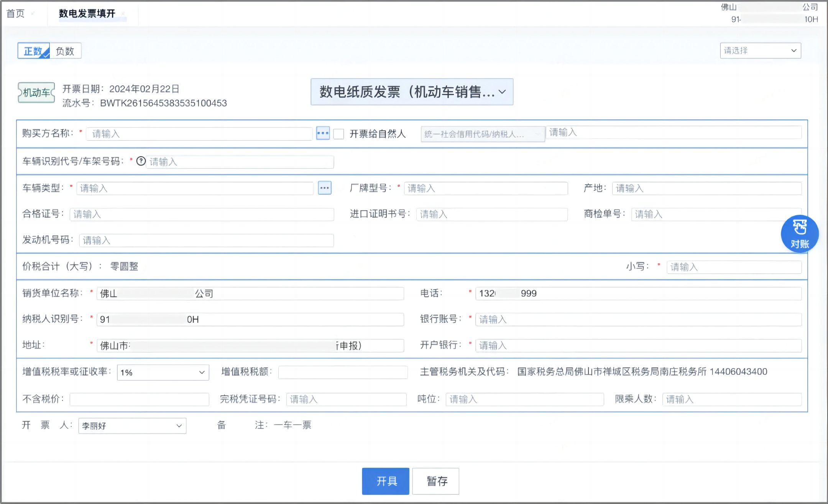Click the 不含税价 field

click(x=140, y=399)
